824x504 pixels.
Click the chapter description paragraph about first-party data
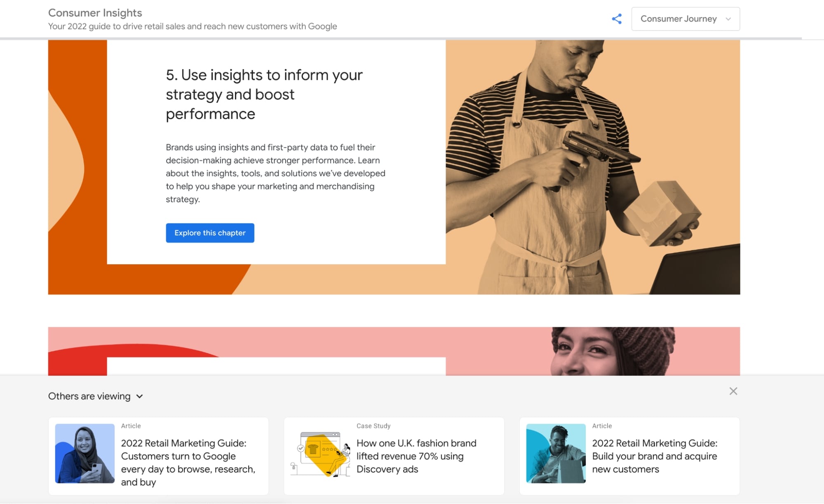[x=275, y=173]
